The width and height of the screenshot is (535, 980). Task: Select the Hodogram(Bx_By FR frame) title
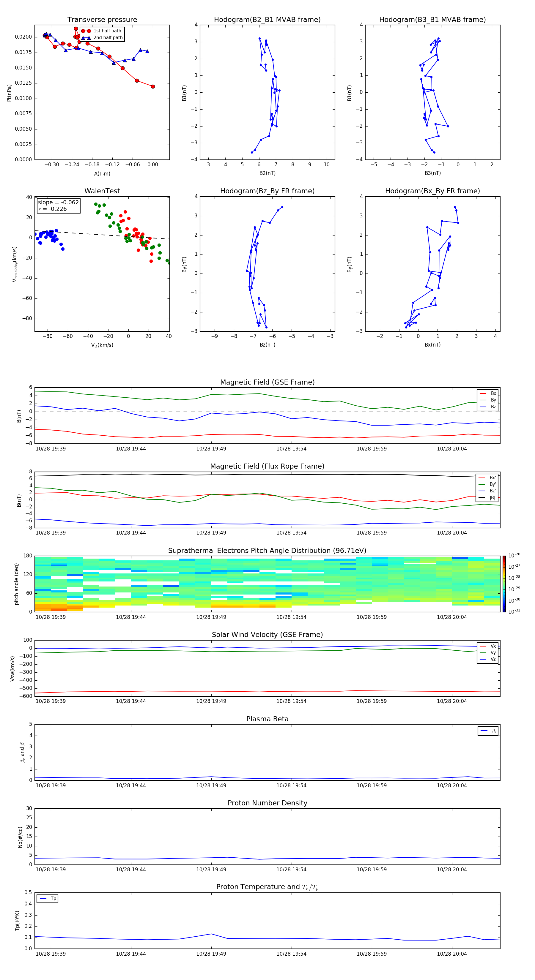(432, 191)
